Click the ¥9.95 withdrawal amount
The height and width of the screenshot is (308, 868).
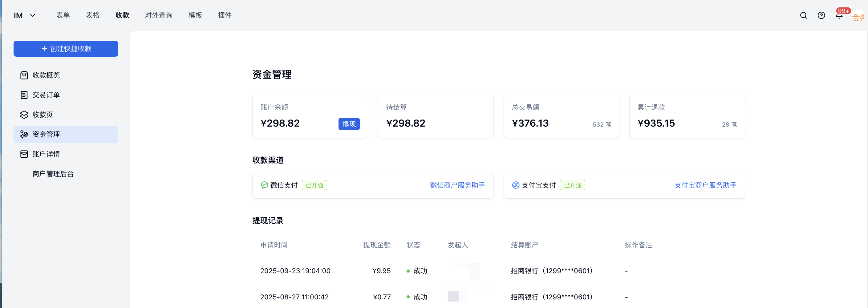tap(381, 271)
